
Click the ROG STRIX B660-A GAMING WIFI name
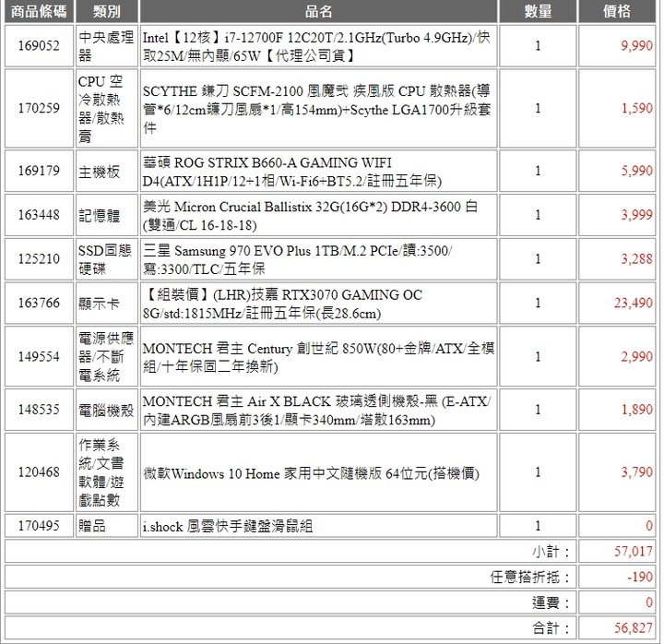click(292, 172)
